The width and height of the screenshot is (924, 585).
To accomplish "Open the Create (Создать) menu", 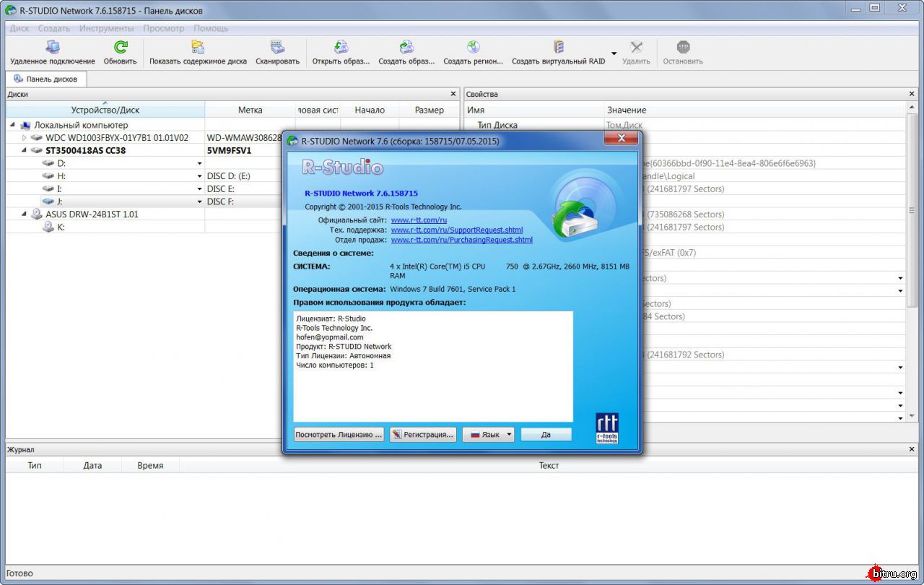I will [54, 28].
